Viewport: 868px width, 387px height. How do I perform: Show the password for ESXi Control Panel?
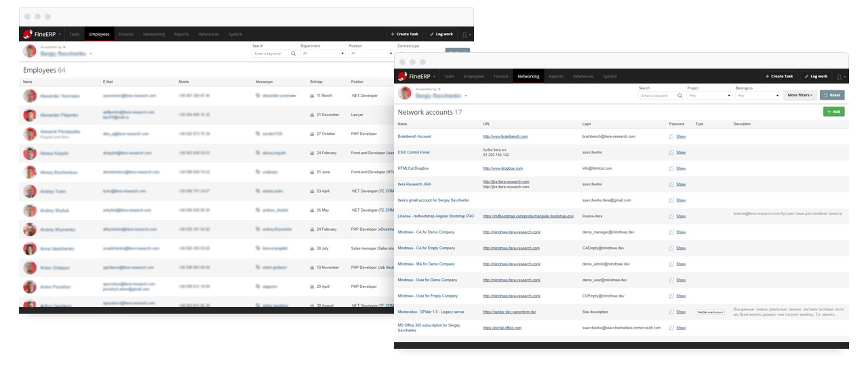tap(681, 153)
